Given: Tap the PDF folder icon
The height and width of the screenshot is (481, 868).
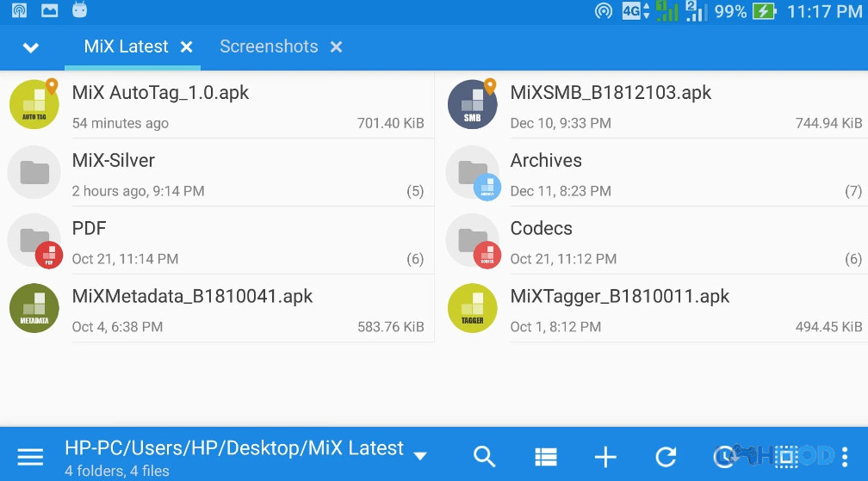Looking at the screenshot, I should pos(34,240).
